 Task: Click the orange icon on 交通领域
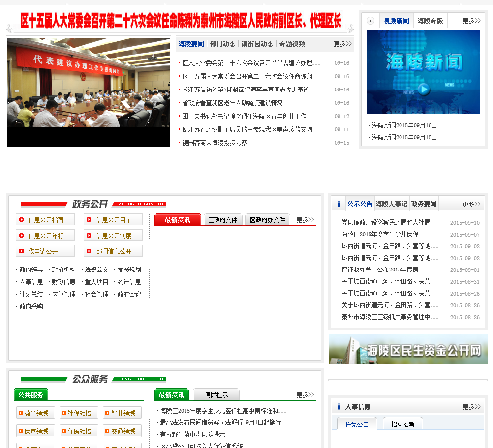pos(107,431)
